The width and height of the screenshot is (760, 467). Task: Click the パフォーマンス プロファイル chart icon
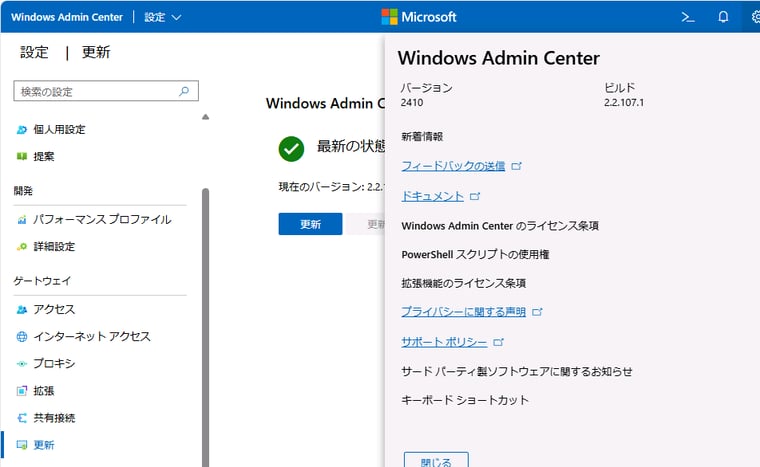click(22, 220)
